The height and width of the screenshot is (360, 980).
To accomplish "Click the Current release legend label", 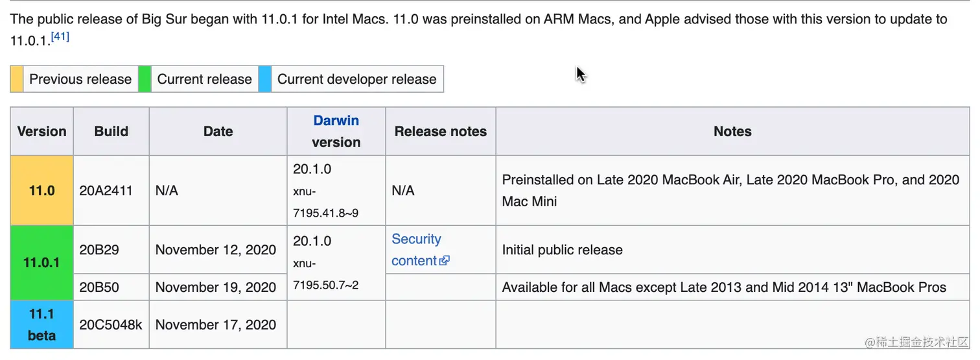I will 204,79.
